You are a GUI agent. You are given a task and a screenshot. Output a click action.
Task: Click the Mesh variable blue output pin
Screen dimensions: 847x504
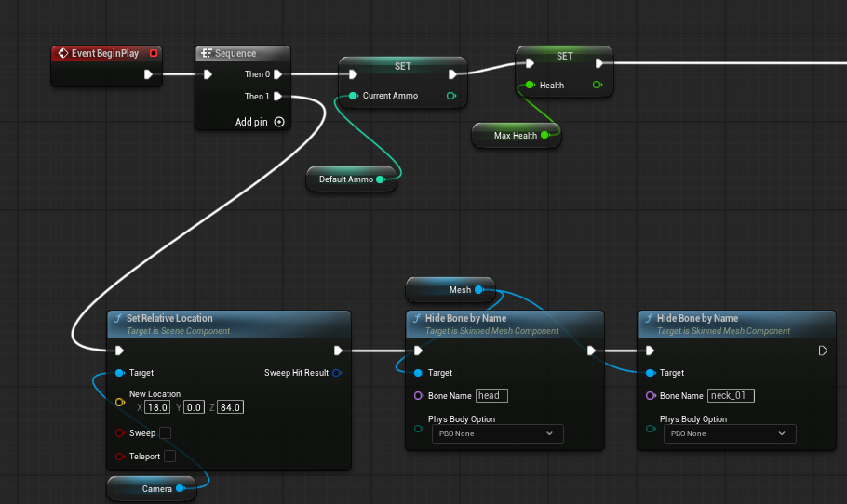coord(478,290)
